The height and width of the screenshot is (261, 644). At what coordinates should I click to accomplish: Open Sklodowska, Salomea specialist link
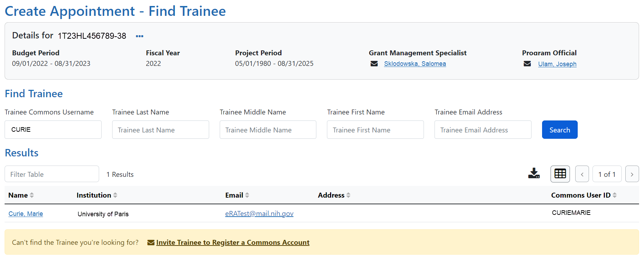(415, 64)
